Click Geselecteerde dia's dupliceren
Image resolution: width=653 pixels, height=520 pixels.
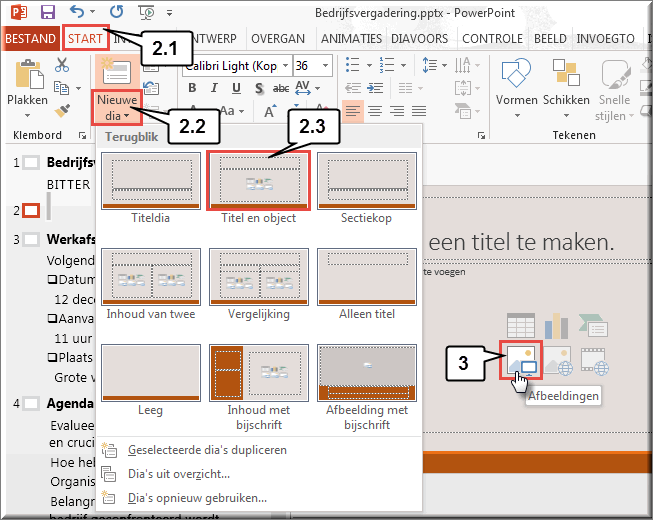pyautogui.click(x=259, y=450)
